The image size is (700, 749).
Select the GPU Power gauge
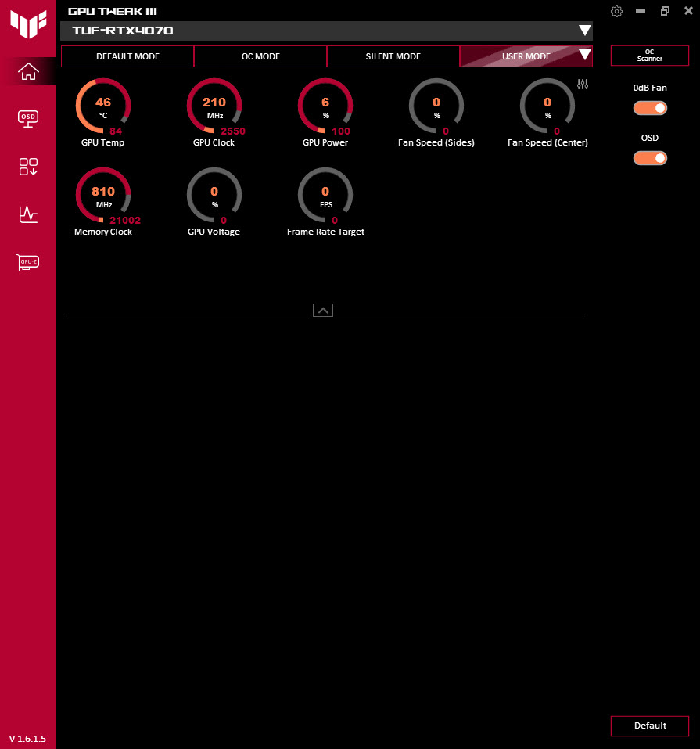[x=325, y=106]
